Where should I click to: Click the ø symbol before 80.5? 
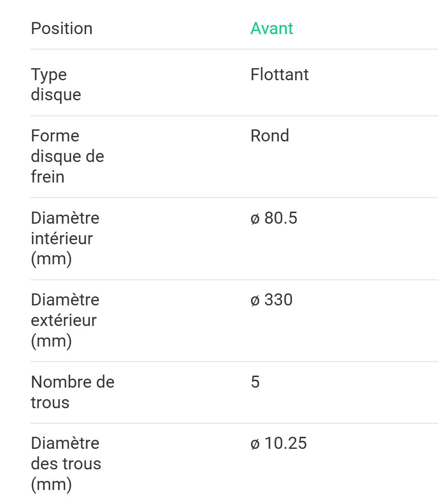(255, 219)
